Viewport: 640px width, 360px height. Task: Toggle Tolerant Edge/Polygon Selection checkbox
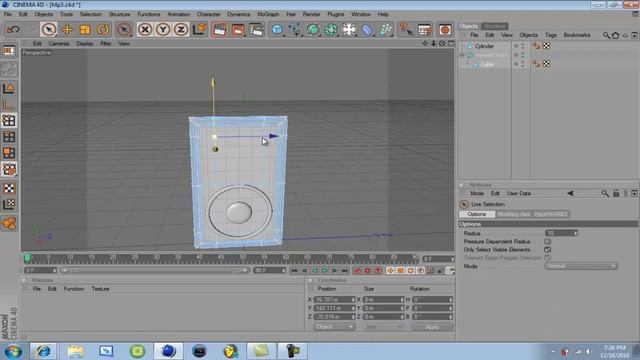547,258
